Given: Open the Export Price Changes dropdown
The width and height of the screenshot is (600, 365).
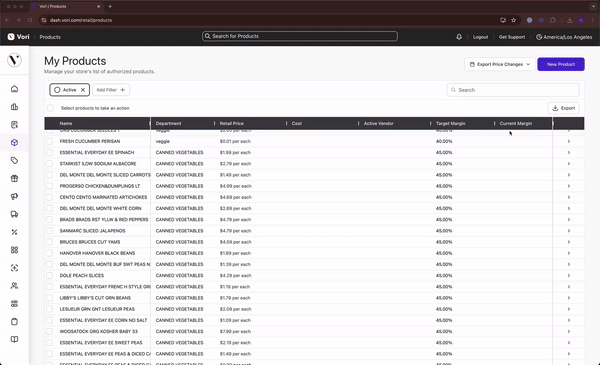Looking at the screenshot, I should tap(499, 64).
